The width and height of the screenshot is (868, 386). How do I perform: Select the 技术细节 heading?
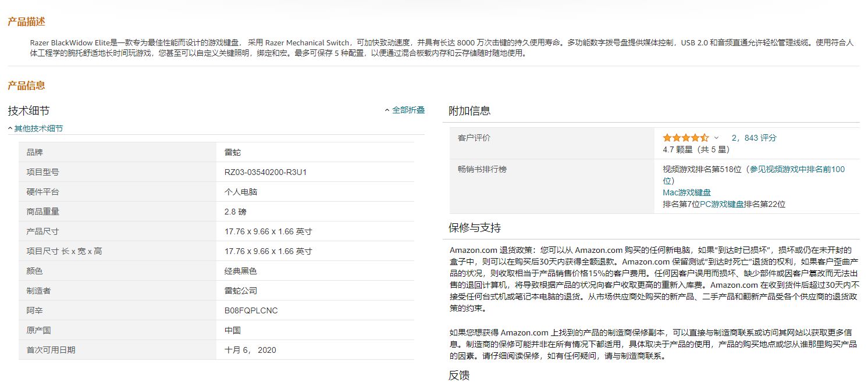click(29, 110)
